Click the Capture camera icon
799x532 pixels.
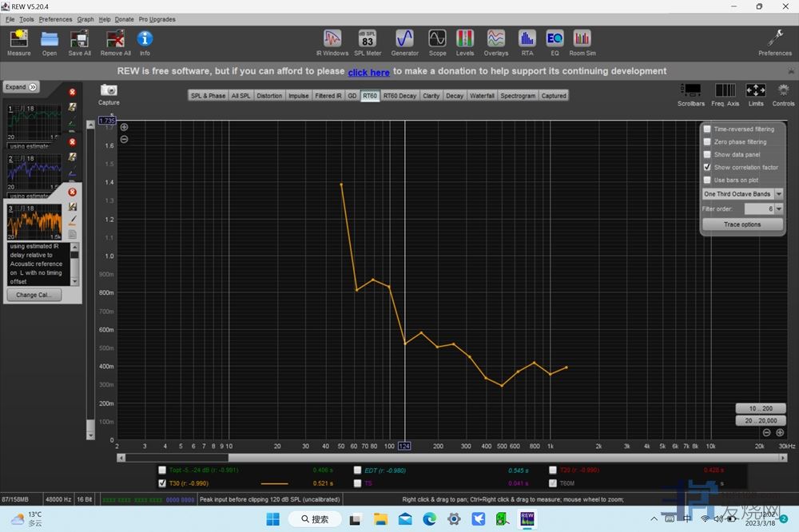pyautogui.click(x=109, y=91)
